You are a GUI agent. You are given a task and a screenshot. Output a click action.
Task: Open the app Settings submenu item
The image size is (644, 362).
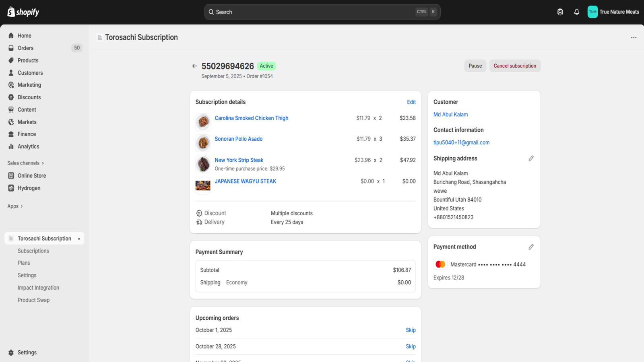point(27,276)
